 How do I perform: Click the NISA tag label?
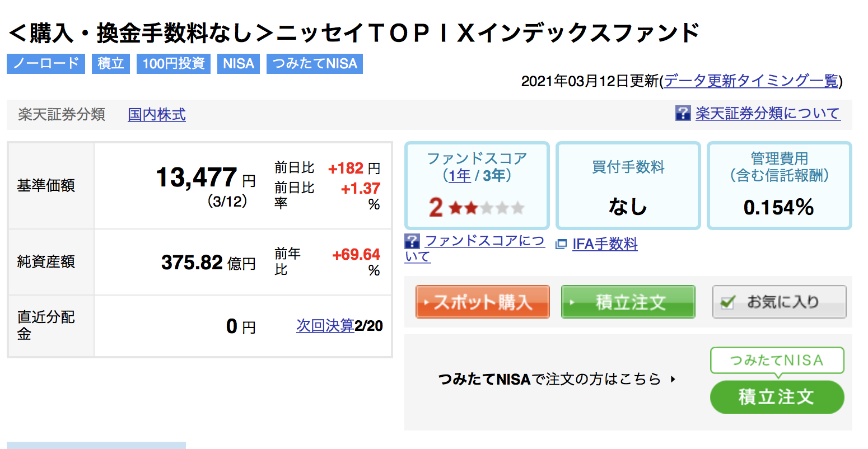[239, 63]
